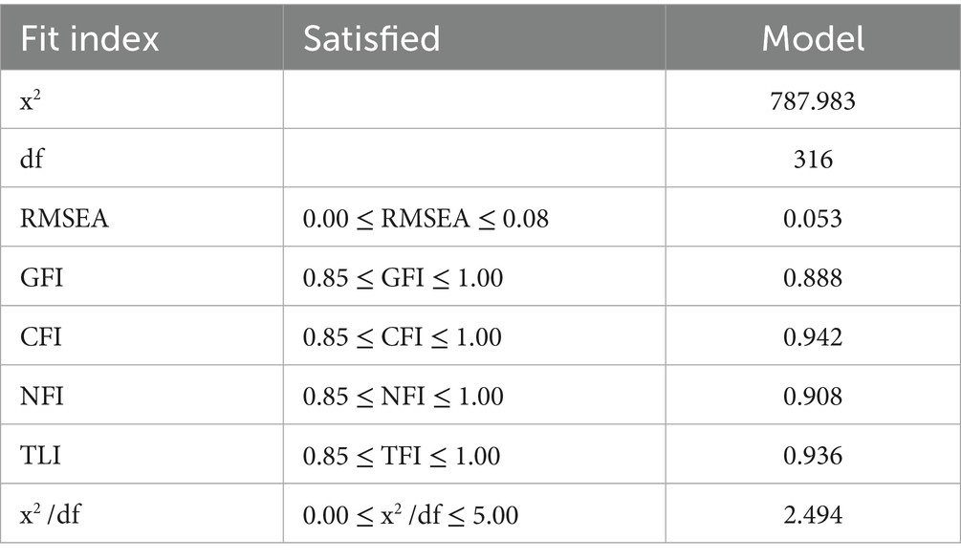The width and height of the screenshot is (961, 560).
Task: Select the df value 316
Action: coord(813,160)
